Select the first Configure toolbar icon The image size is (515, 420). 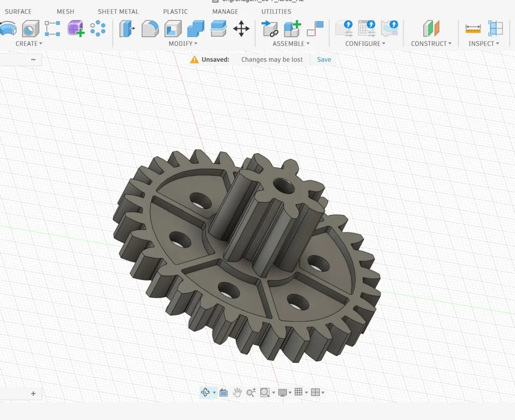[x=344, y=28]
